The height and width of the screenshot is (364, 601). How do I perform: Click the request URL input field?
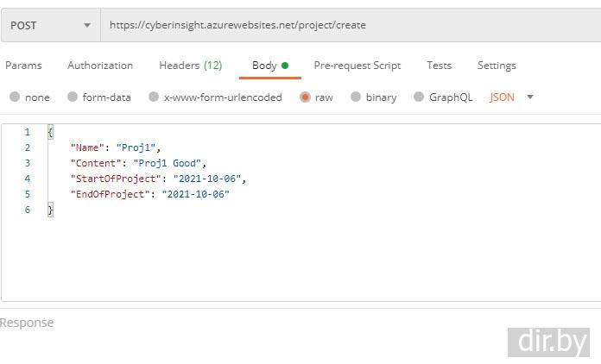pos(345,26)
